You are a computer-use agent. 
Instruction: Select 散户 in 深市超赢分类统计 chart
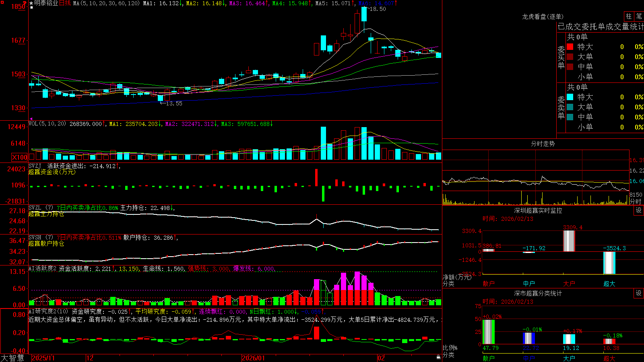(x=489, y=358)
